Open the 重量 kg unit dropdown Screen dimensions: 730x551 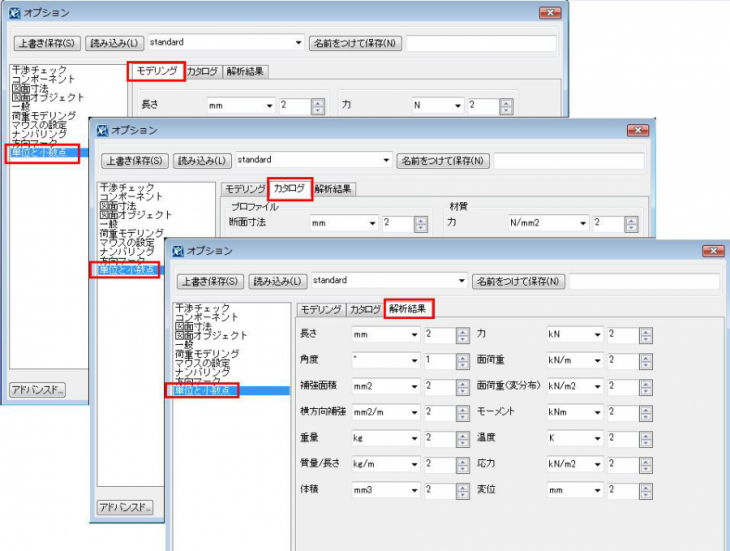point(414,438)
